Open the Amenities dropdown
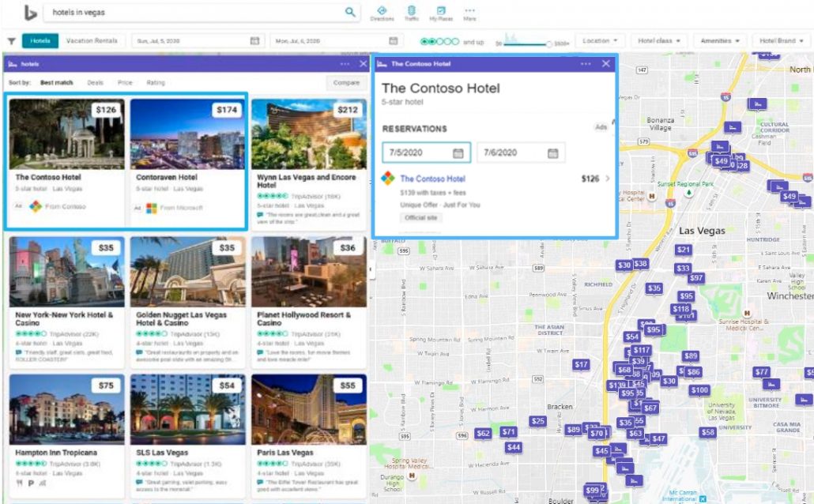 click(721, 40)
